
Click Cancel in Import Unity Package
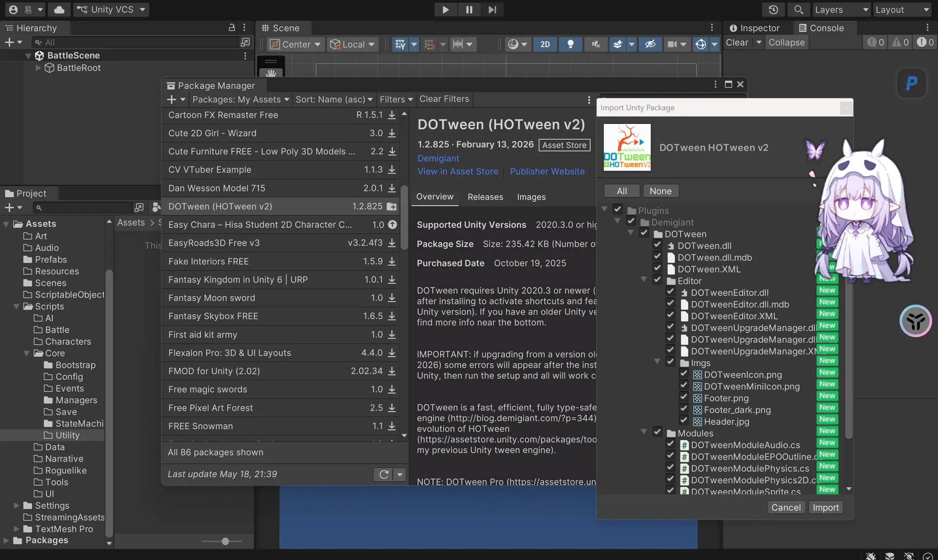coord(786,508)
